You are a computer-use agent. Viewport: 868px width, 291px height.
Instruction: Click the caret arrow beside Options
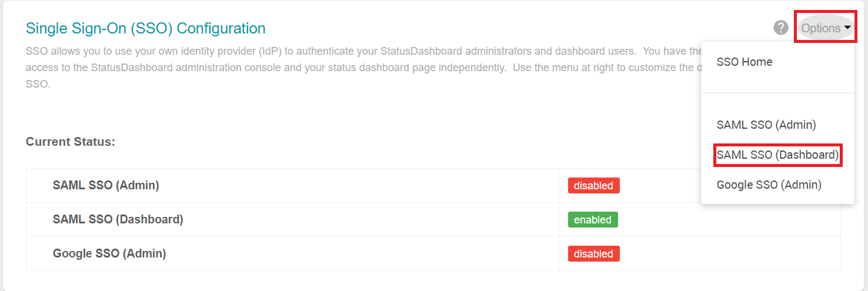[847, 28]
